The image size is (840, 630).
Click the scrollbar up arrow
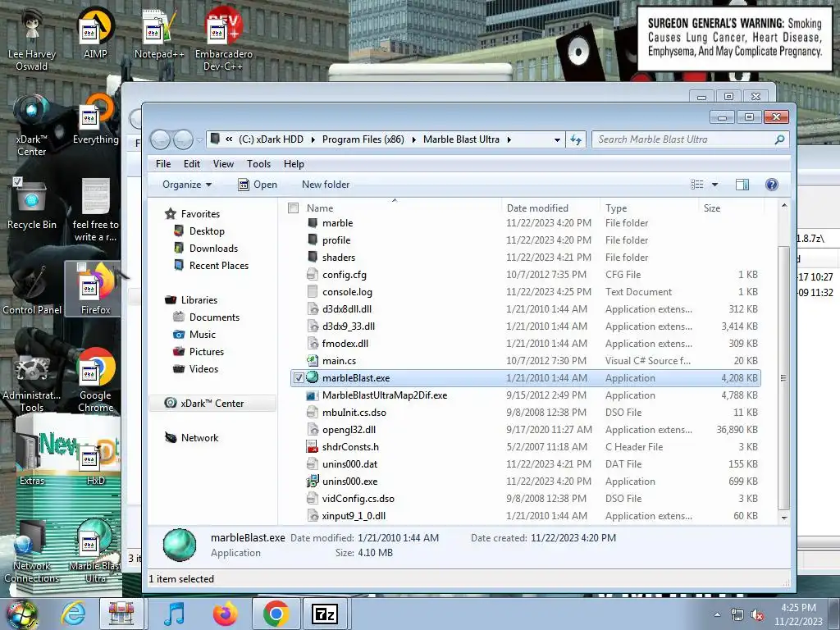click(784, 206)
